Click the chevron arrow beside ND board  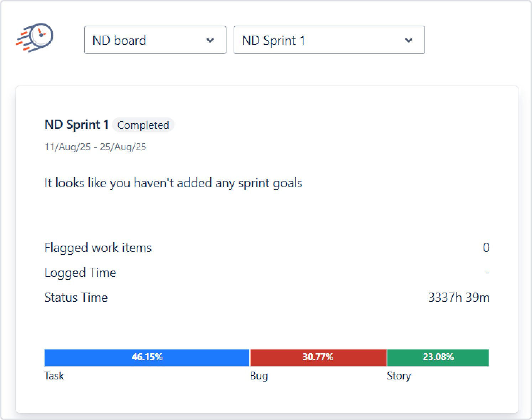click(210, 40)
